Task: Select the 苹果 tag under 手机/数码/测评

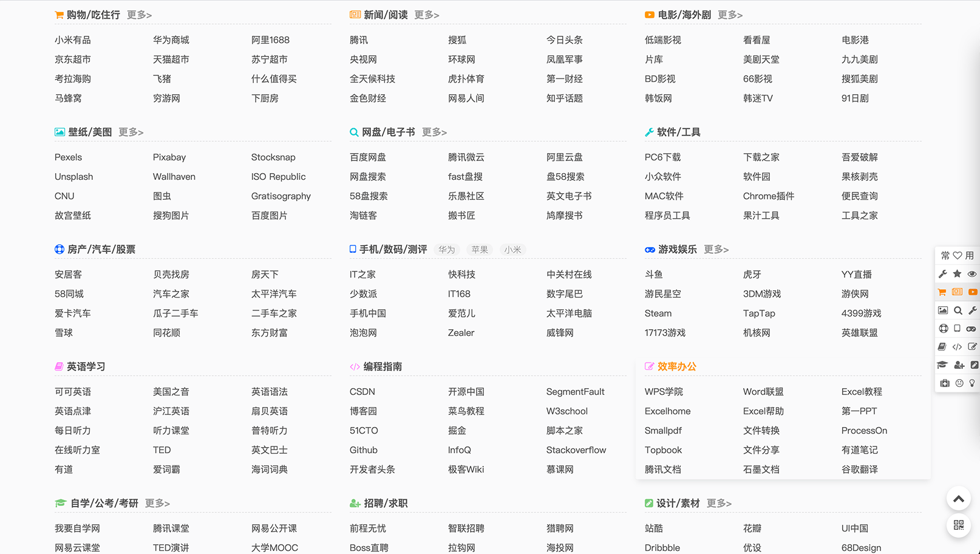Action: (480, 250)
